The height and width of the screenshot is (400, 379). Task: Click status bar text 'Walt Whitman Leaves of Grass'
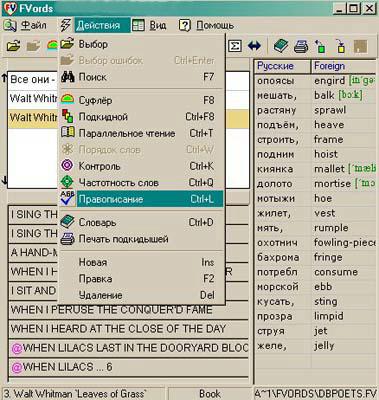tap(80, 394)
